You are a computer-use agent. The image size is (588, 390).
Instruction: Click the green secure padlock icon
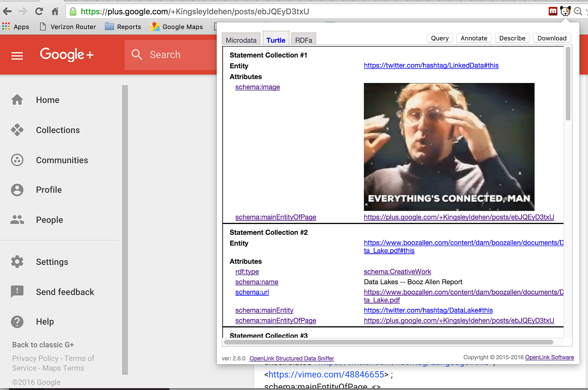pyautogui.click(x=73, y=11)
